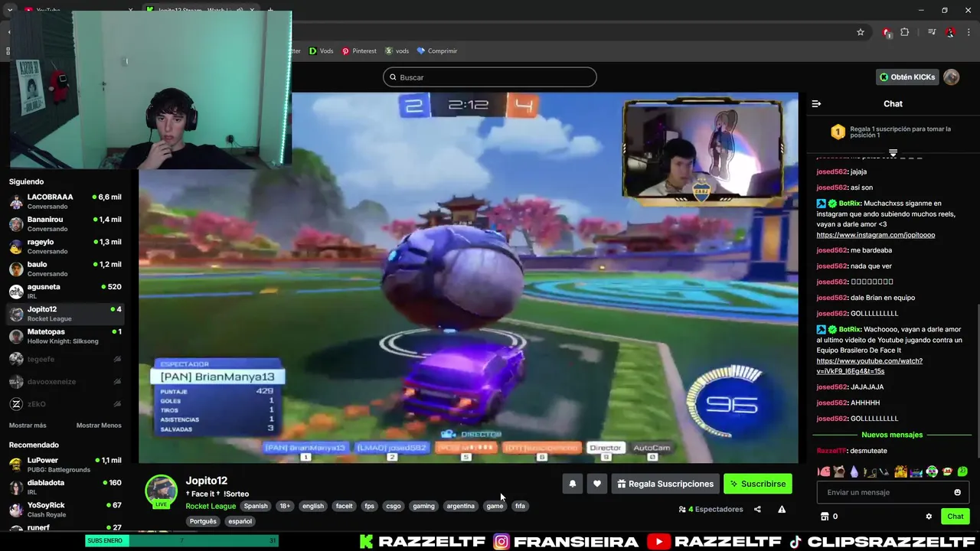The width and height of the screenshot is (980, 551).
Task: Click the RazzelTF username in chat
Action: [831, 451]
